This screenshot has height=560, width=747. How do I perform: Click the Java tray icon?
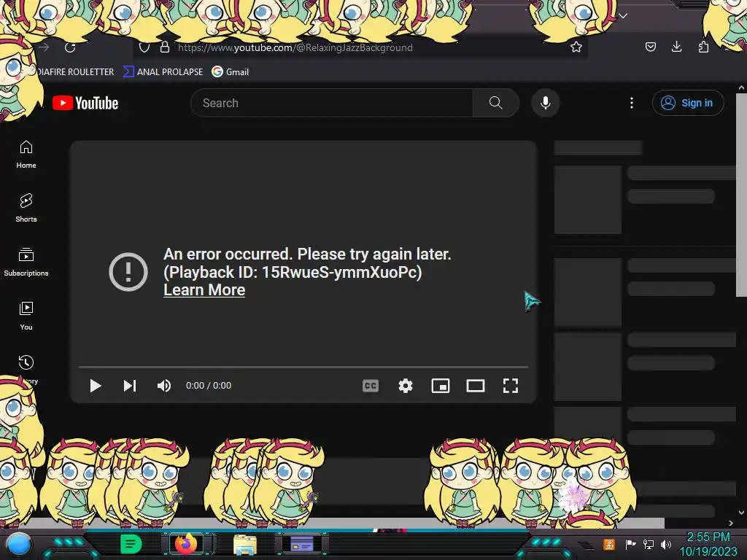pyautogui.click(x=609, y=544)
